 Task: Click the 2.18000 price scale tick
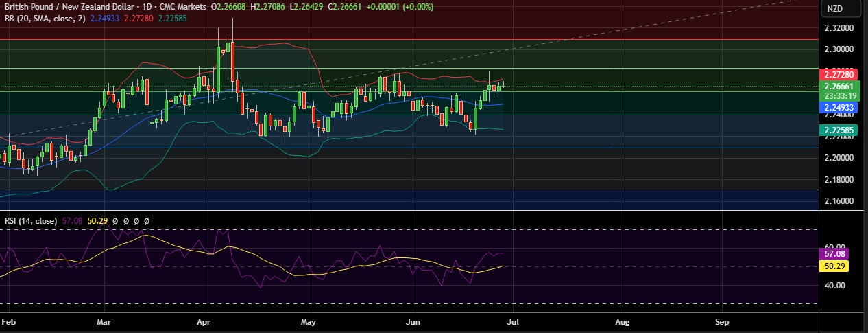pos(838,180)
